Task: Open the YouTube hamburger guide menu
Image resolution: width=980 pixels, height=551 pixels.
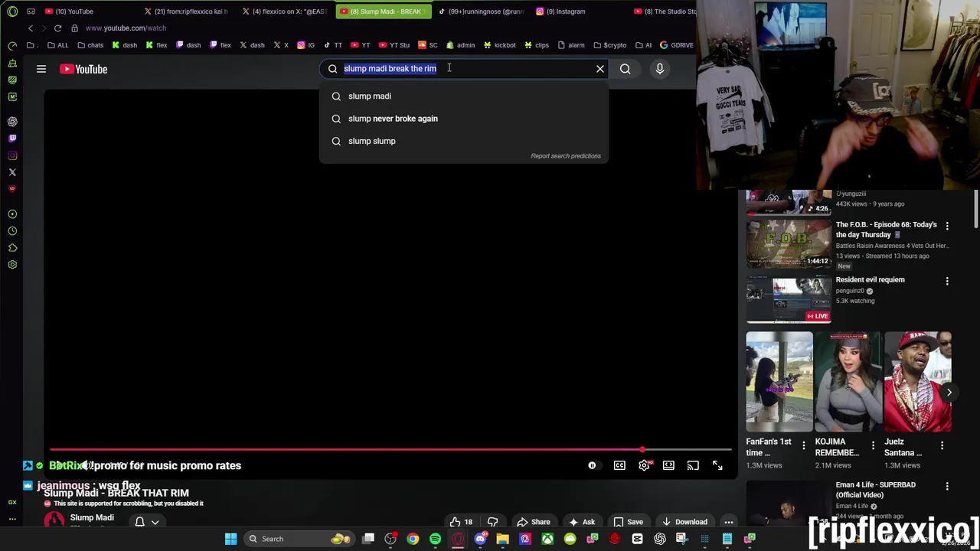Action: pos(41,69)
